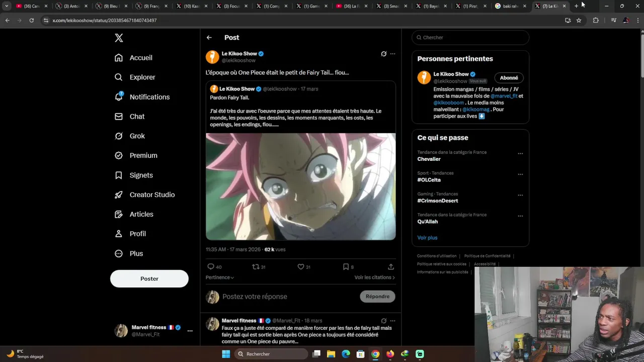The image size is (644, 362).
Task: Click Grok icon on Marvel fitness reply
Action: 383,321
